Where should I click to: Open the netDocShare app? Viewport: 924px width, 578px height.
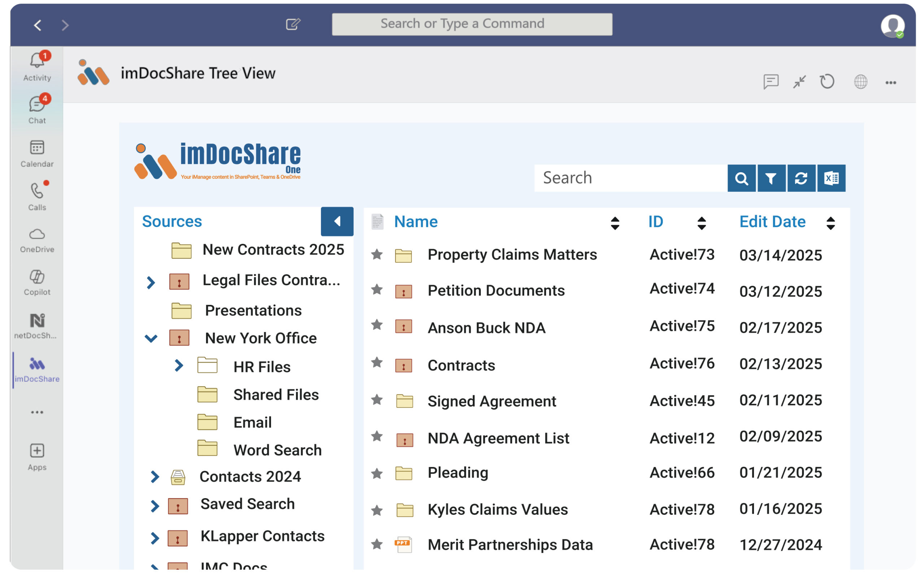pyautogui.click(x=35, y=326)
